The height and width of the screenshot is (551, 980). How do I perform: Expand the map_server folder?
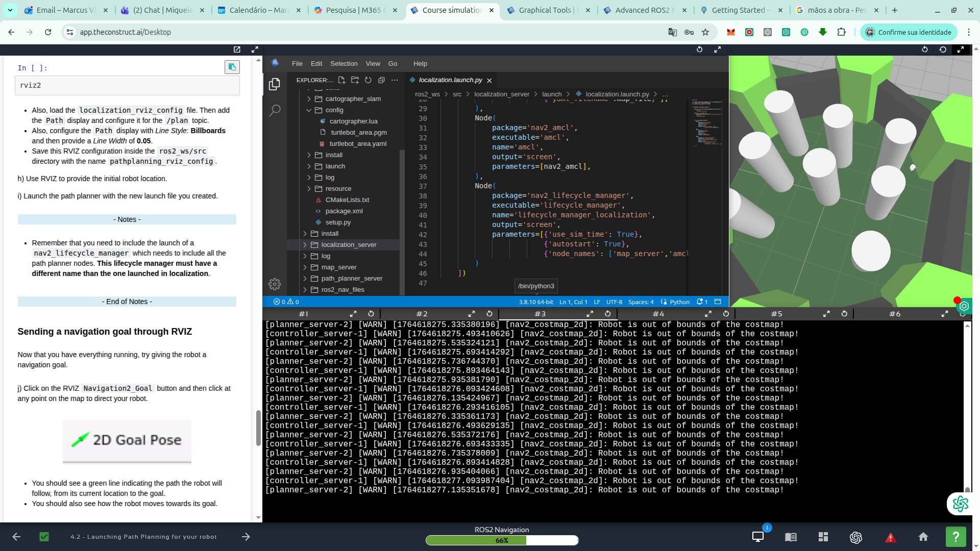(x=338, y=267)
